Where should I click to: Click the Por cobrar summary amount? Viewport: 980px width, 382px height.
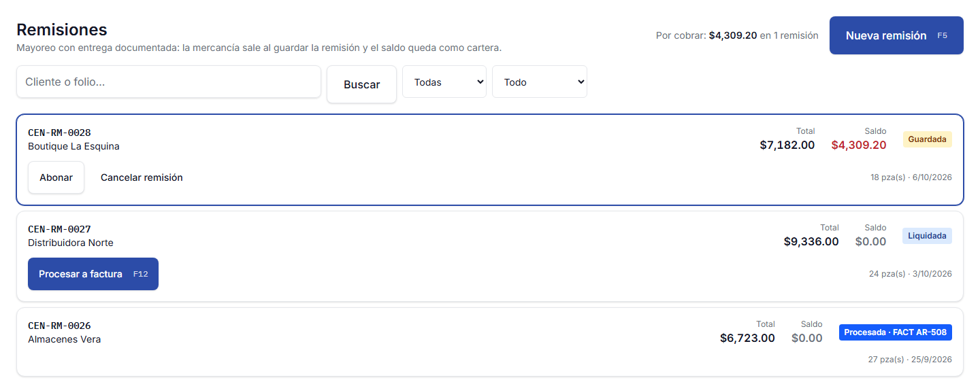click(x=733, y=35)
